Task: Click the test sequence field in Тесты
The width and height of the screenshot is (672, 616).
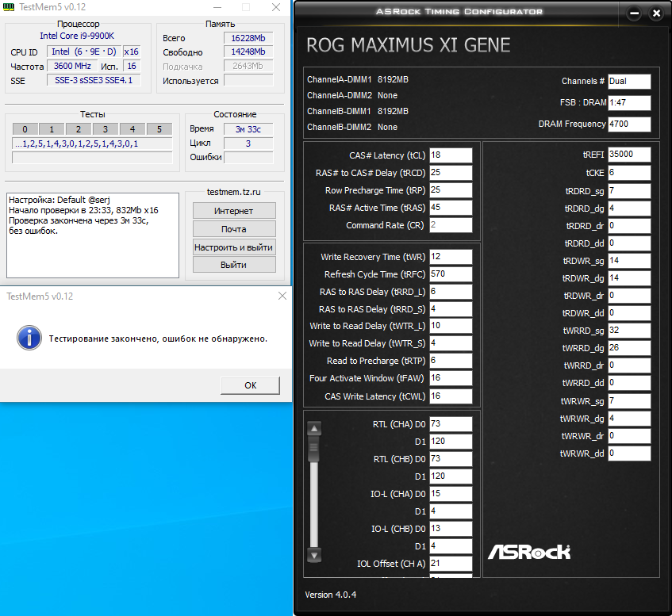Action: [x=92, y=144]
